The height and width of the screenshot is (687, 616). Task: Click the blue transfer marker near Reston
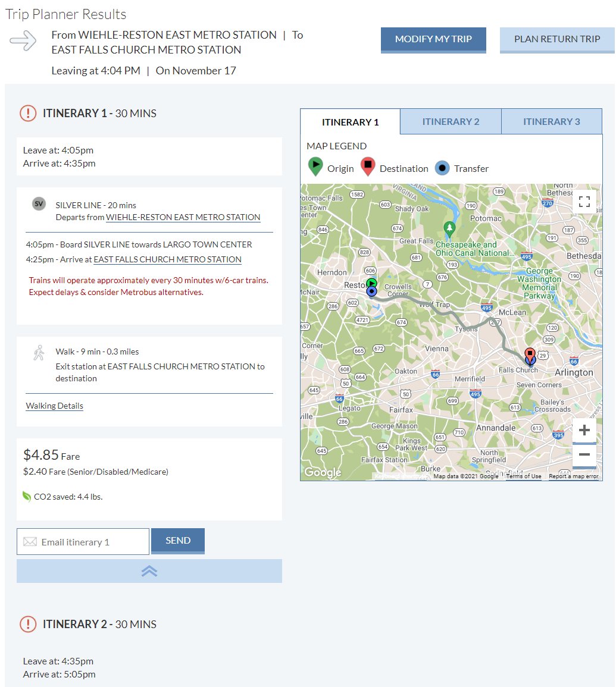pyautogui.click(x=372, y=291)
